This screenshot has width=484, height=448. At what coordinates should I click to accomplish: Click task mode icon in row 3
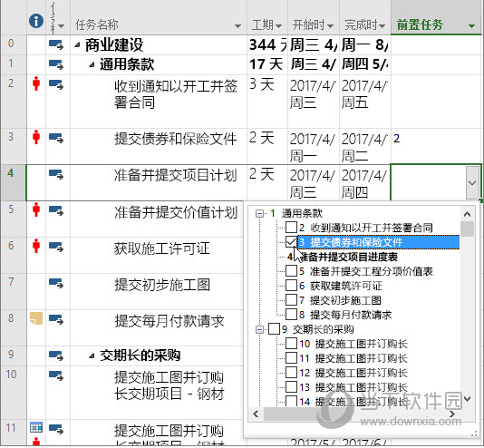(56, 138)
